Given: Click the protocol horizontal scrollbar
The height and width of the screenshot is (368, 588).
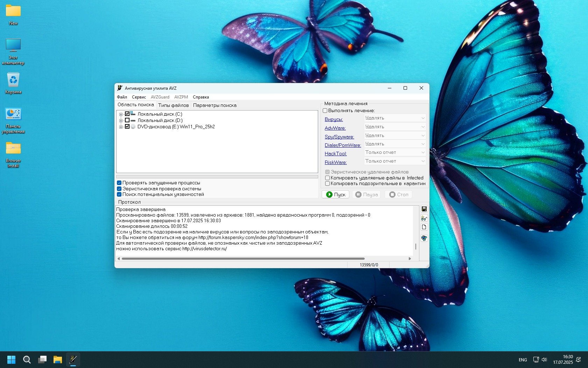Looking at the screenshot, I should pos(243,259).
